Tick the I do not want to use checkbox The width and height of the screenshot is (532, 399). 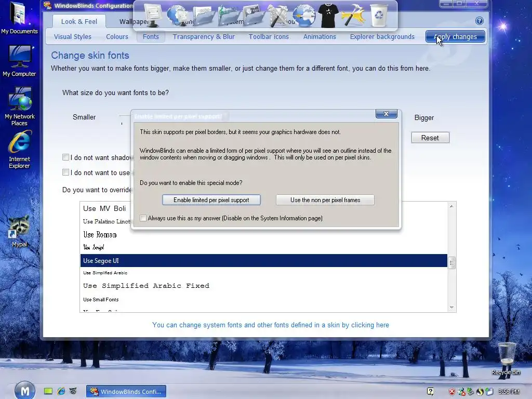66,172
